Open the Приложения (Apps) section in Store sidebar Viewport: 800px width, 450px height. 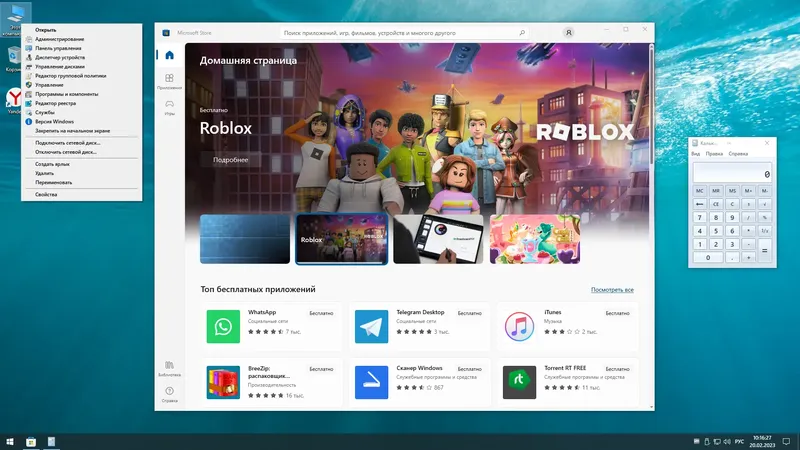169,82
